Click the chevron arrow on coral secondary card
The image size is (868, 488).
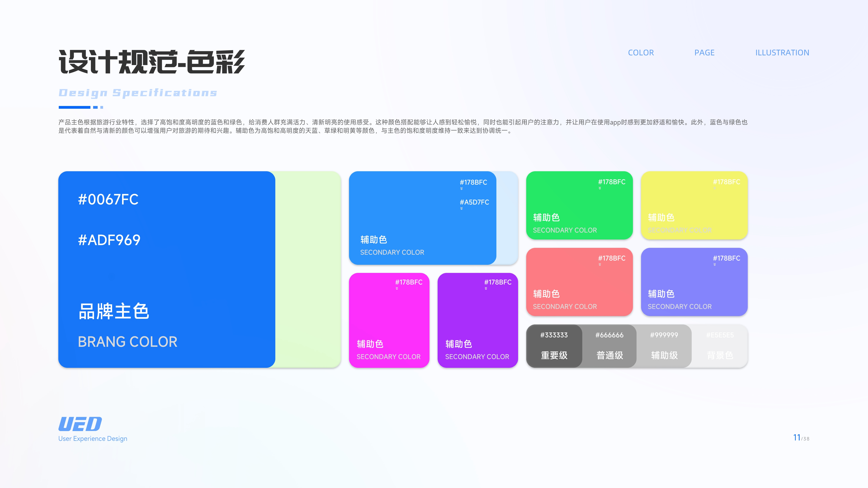point(600,265)
